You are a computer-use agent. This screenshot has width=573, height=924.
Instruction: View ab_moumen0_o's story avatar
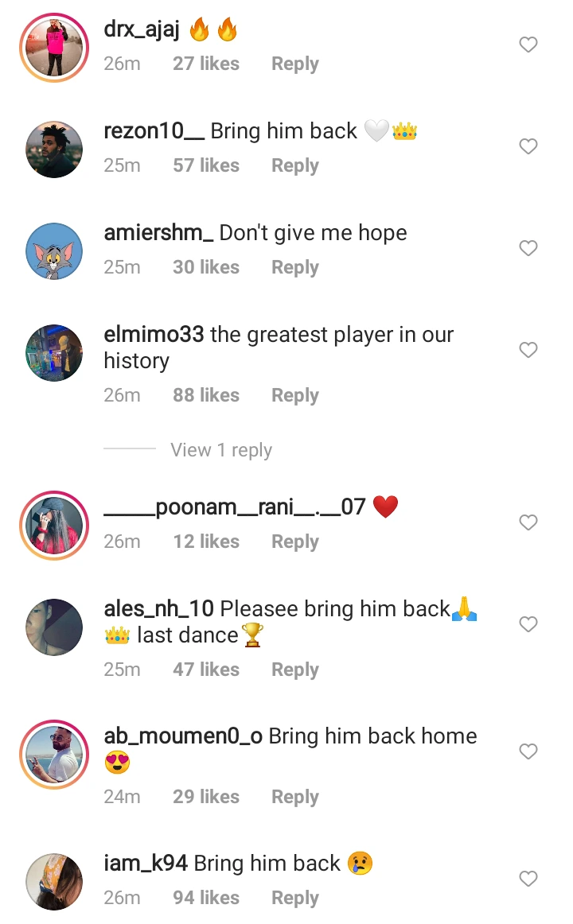(54, 755)
